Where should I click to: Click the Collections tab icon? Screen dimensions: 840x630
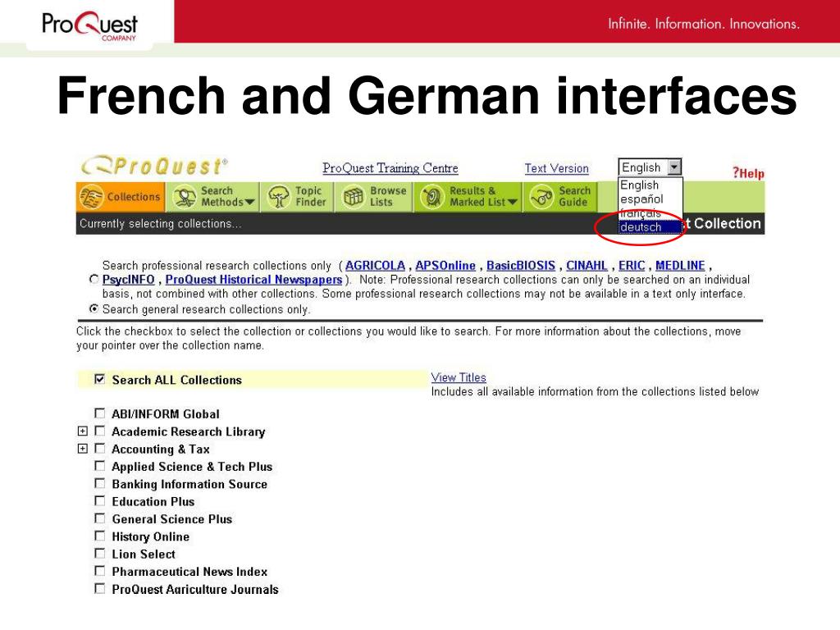pos(92,197)
